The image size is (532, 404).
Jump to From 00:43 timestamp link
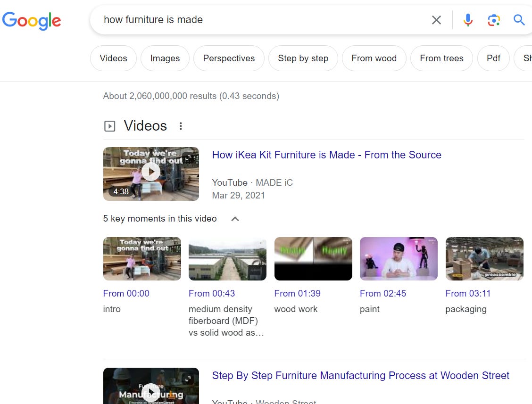[212, 293]
